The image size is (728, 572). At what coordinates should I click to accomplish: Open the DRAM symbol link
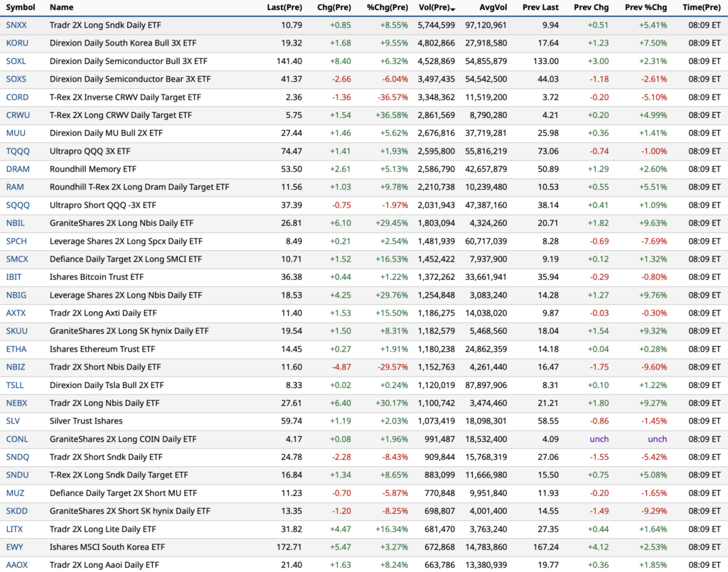18,169
